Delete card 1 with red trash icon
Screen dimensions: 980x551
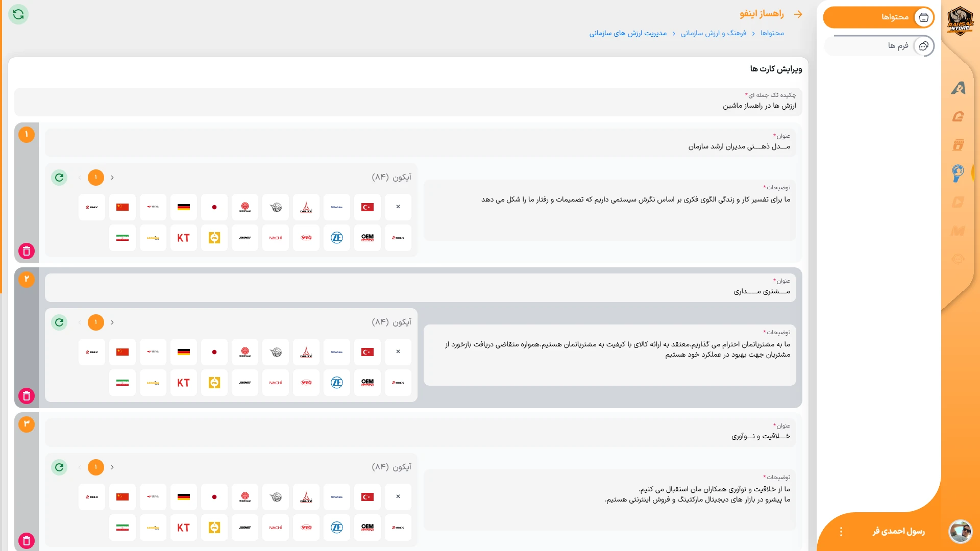pos(27,251)
